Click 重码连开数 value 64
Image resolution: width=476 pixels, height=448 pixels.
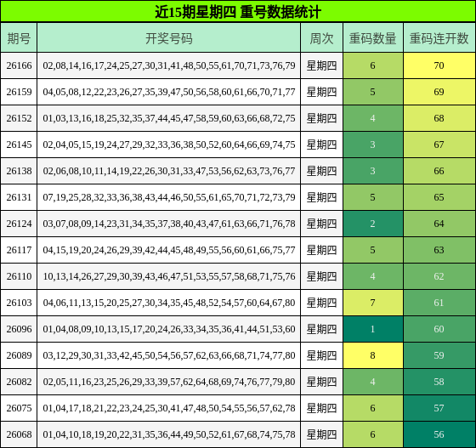(x=439, y=224)
